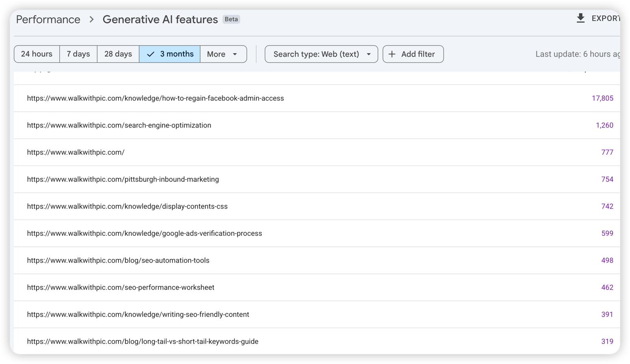The image size is (630, 364).
Task: Open how-to-regain-facebook-admin-access page row
Action: tap(317, 98)
